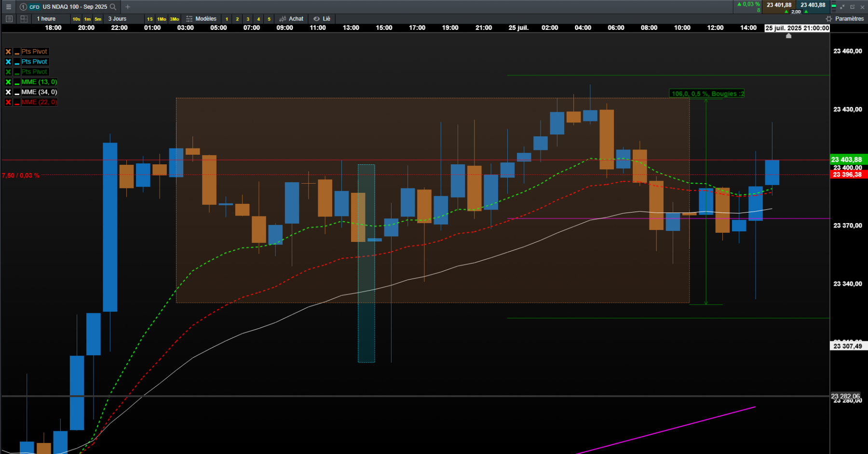868x454 pixels.
Task: Select the 1Mo history range shortcut
Action: [x=162, y=19]
